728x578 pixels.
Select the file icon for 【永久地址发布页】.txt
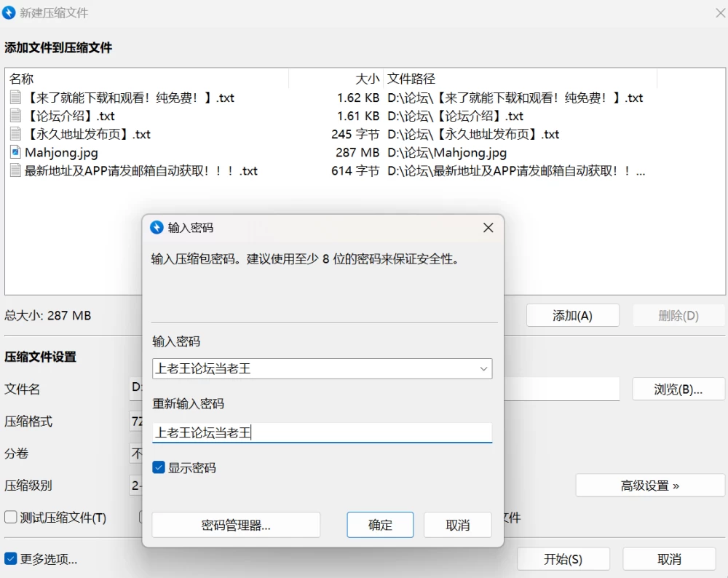pos(16,134)
